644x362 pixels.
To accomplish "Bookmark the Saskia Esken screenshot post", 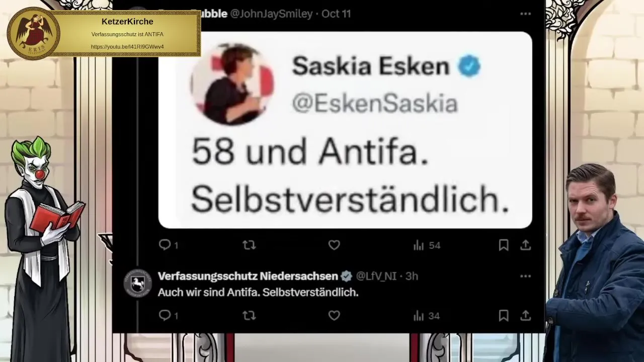I will (503, 245).
